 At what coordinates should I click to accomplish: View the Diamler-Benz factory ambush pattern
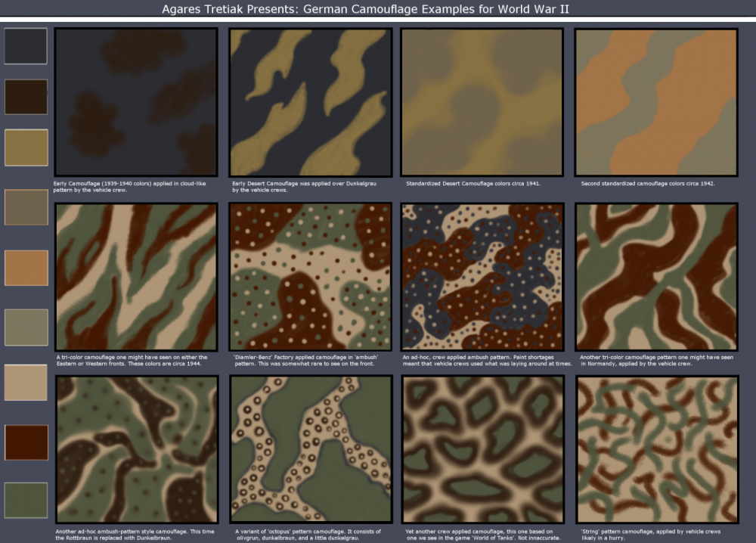tap(310, 276)
